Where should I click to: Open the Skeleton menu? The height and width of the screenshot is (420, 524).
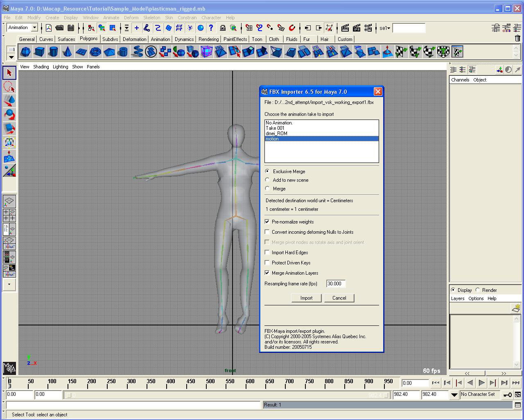pyautogui.click(x=151, y=18)
